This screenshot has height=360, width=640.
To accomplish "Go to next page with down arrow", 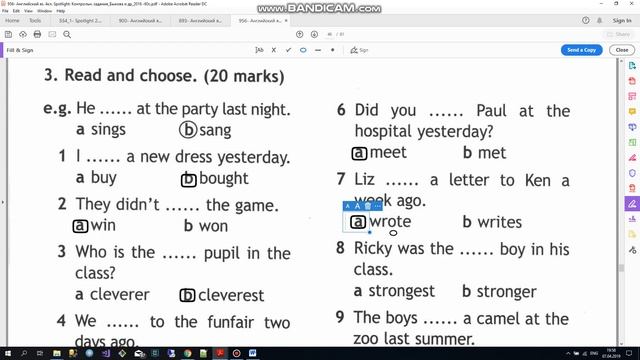I will pos(314,34).
